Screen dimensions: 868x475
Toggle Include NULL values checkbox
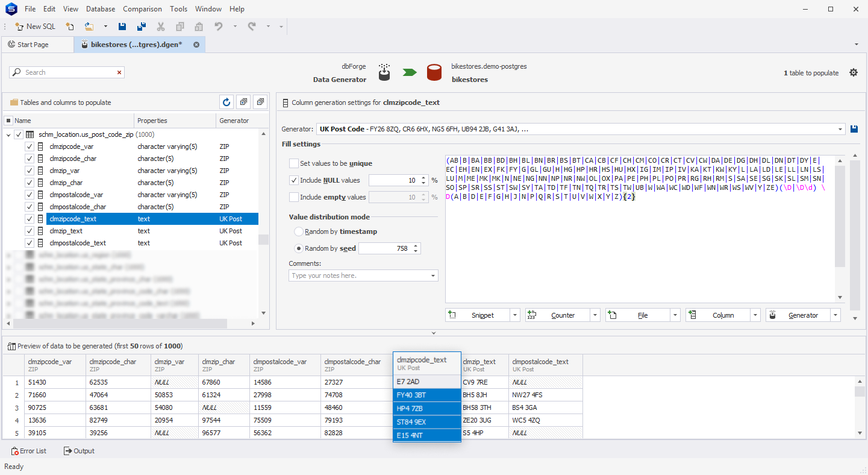294,180
